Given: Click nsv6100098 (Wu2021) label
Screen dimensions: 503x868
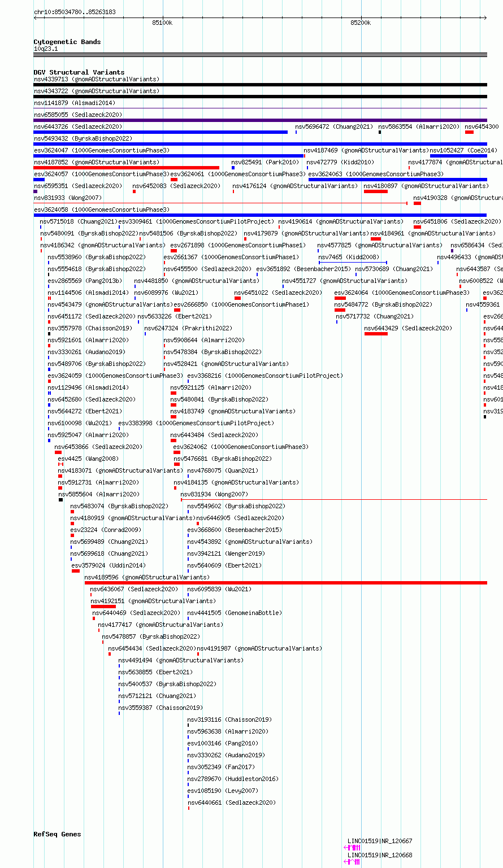Looking at the screenshot, I should point(80,424).
